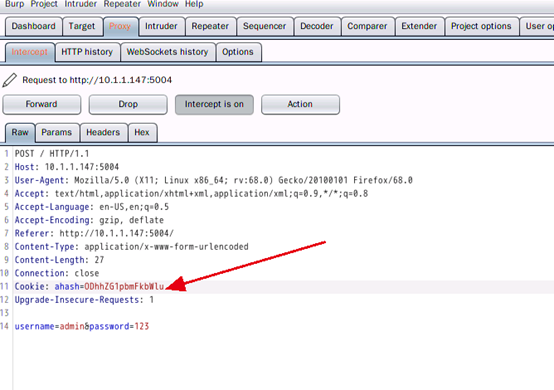Click the ahash cookie value ODhhZG1pbmFkbWlu

(124, 286)
